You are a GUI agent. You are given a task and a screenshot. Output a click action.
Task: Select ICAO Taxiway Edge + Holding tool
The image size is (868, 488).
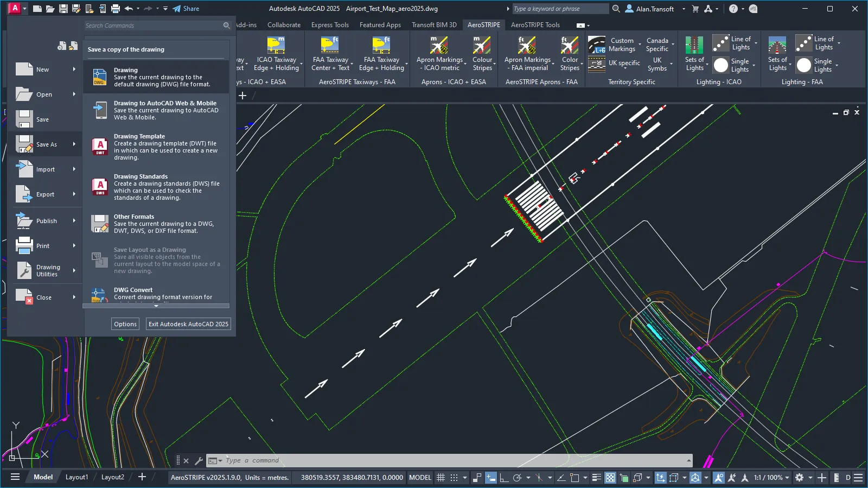pos(277,54)
